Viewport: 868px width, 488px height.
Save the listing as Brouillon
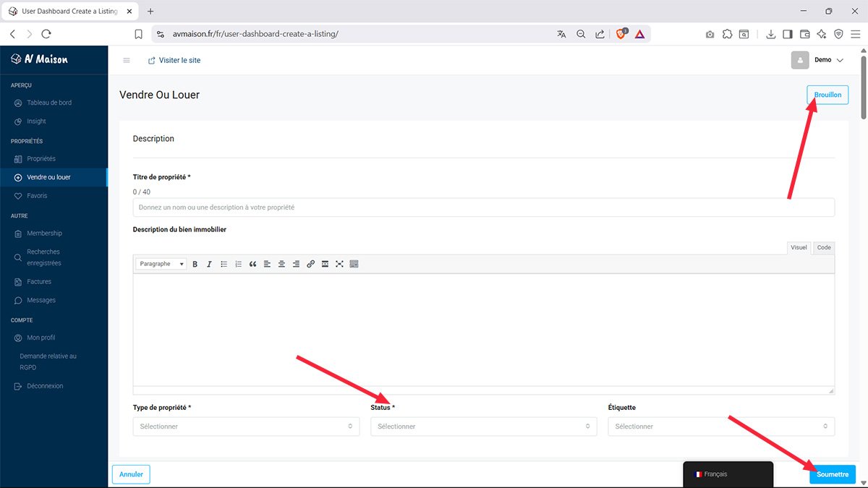(827, 95)
